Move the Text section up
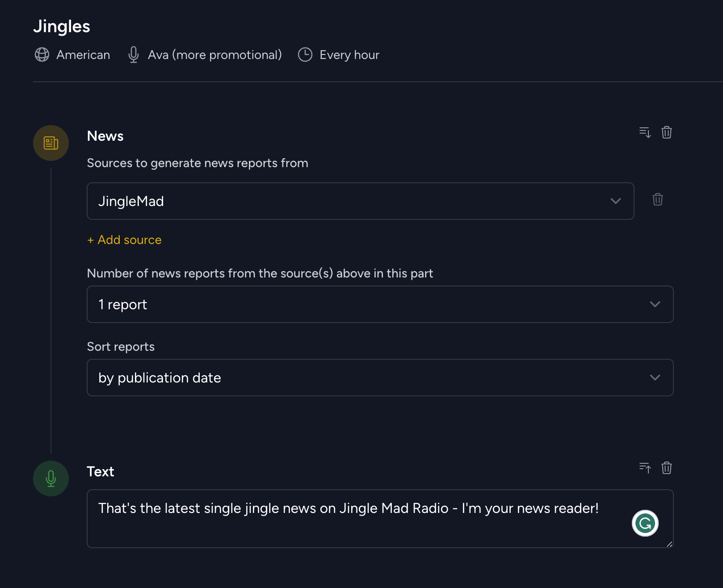Viewport: 723px width, 588px height. click(x=645, y=468)
